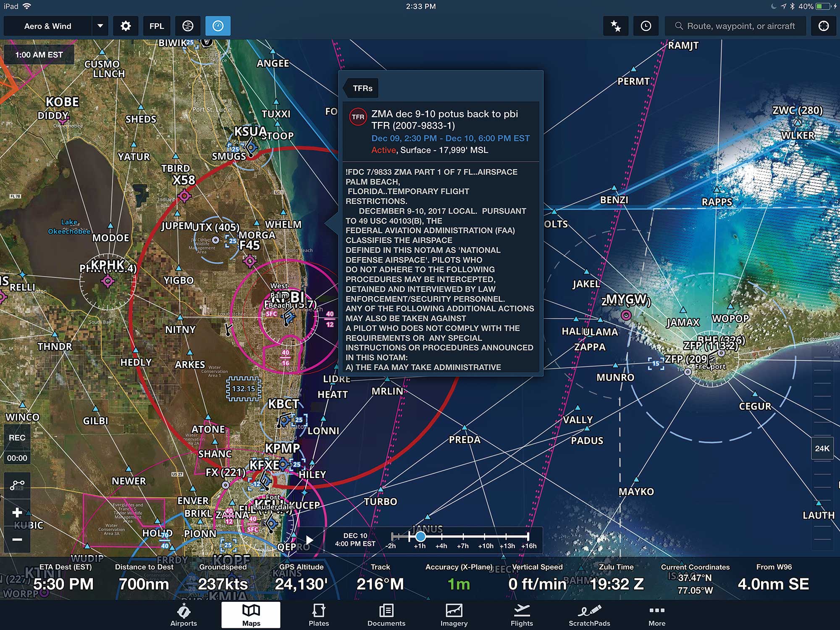Tap the battery indicator in status bar
The width and height of the screenshot is (840, 630).
(x=823, y=6)
